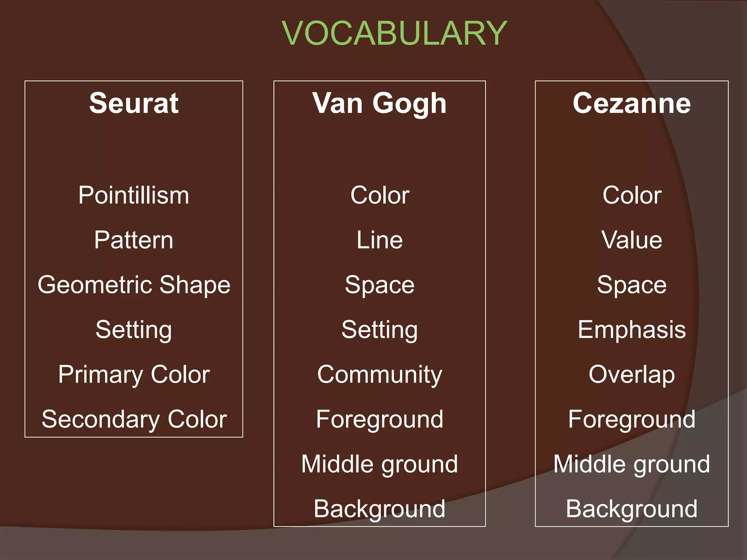
Task: Click Pattern in the Seurat column
Action: [x=133, y=240]
